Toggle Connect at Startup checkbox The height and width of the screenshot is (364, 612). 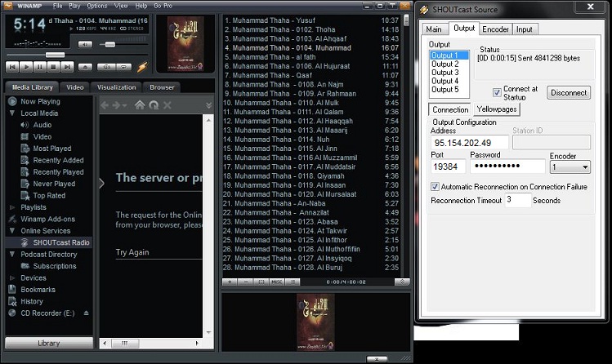click(497, 93)
